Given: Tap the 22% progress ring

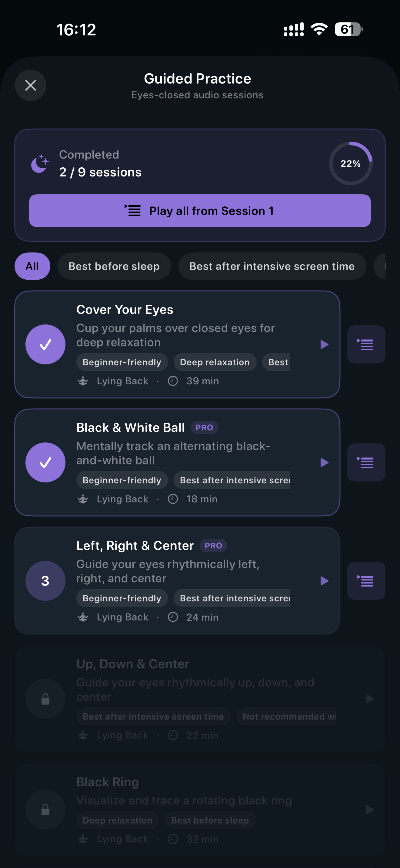Looking at the screenshot, I should pyautogui.click(x=351, y=163).
